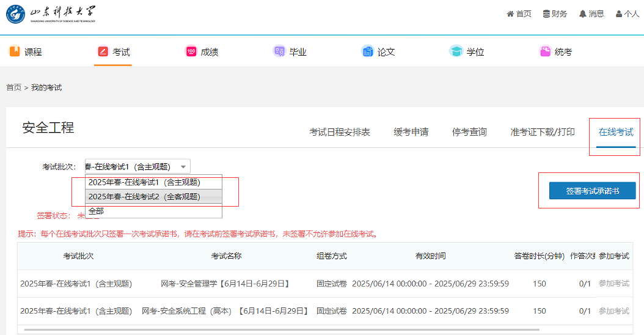Expand the 考试批次 dropdown arrow

(183, 167)
